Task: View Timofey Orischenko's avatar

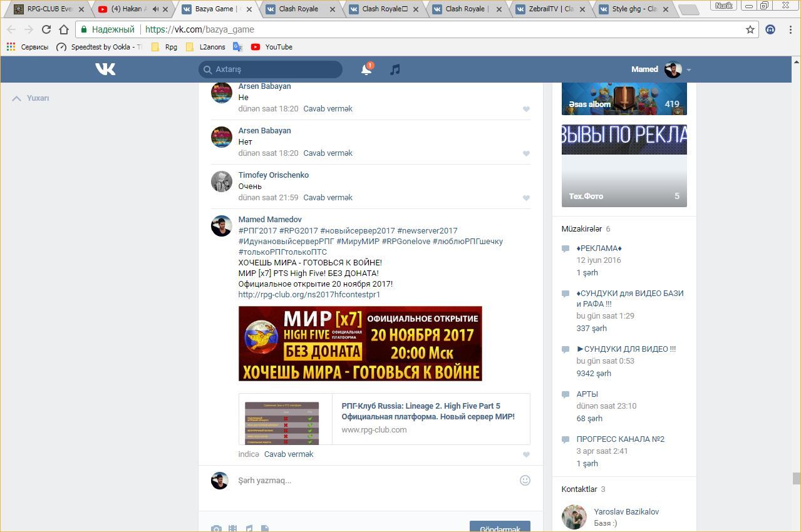Action: [222, 181]
